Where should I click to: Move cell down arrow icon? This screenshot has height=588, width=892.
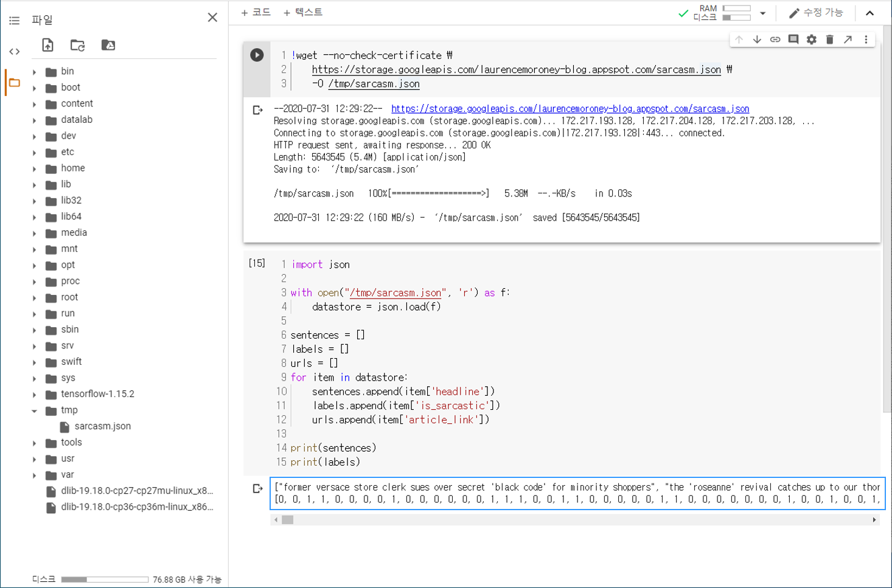click(x=757, y=40)
